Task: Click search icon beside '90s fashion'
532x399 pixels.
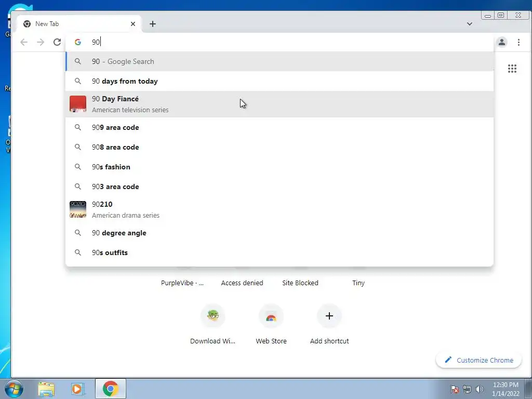Action: pyautogui.click(x=78, y=167)
